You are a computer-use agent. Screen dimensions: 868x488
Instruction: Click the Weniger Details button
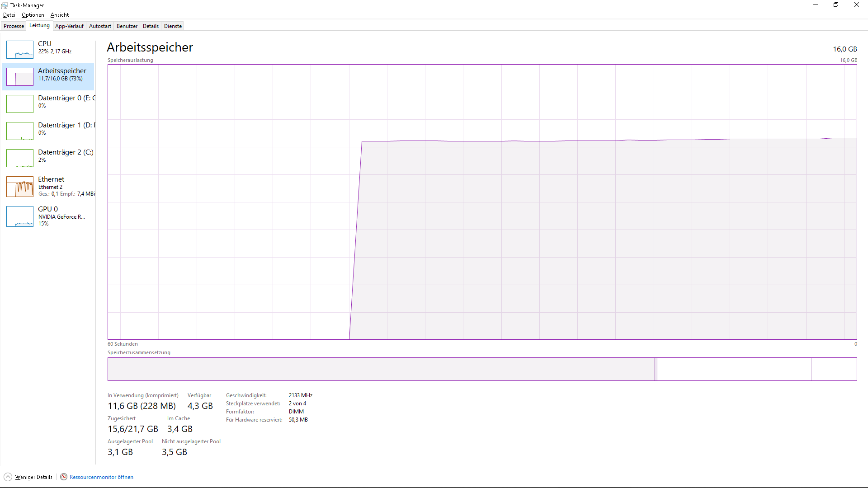[x=33, y=477]
